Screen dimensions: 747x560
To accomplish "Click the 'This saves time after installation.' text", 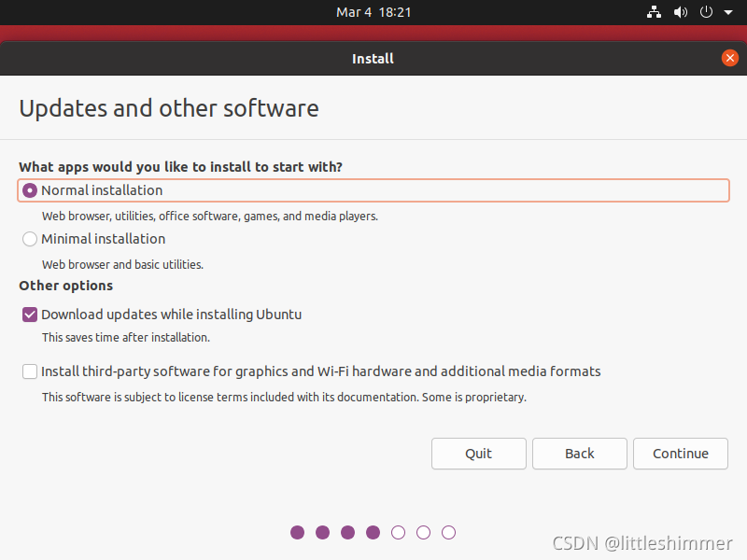I will (x=126, y=337).
